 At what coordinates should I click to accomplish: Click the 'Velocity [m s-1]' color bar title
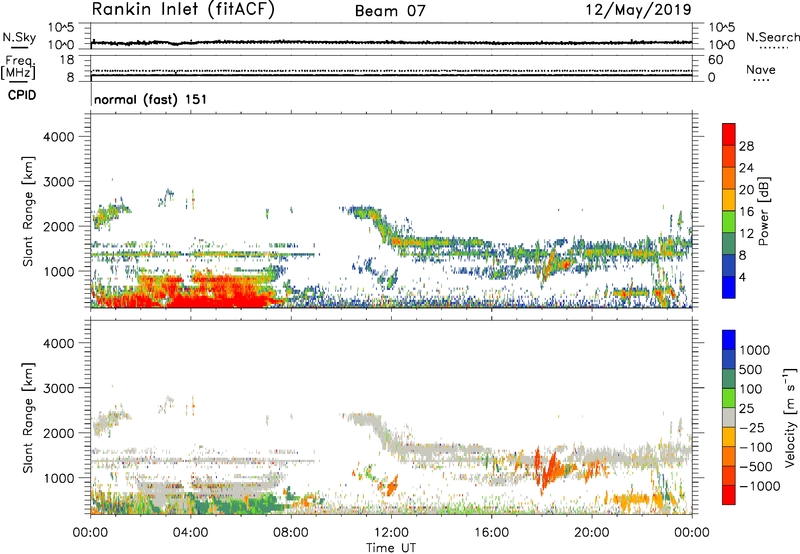[x=790, y=417]
